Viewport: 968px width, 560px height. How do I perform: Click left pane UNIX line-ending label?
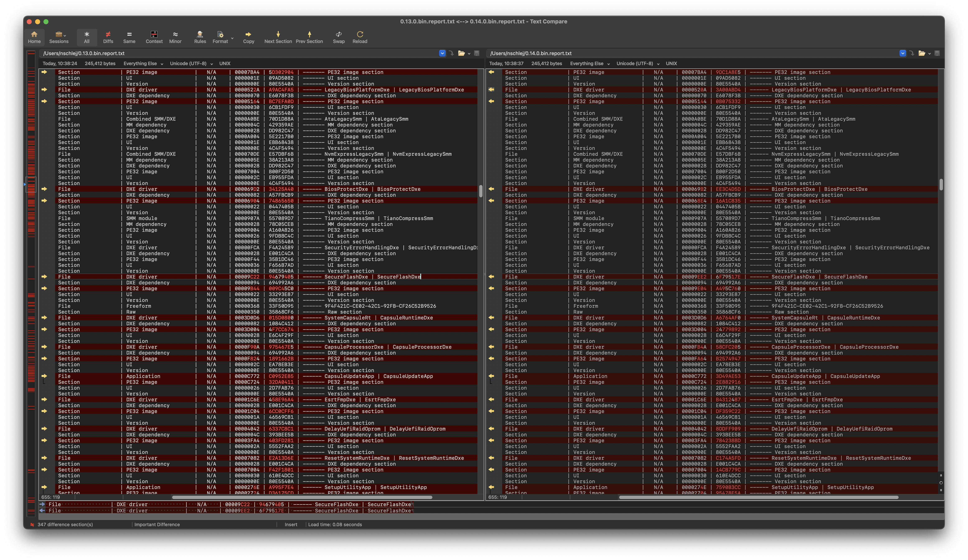pyautogui.click(x=225, y=63)
